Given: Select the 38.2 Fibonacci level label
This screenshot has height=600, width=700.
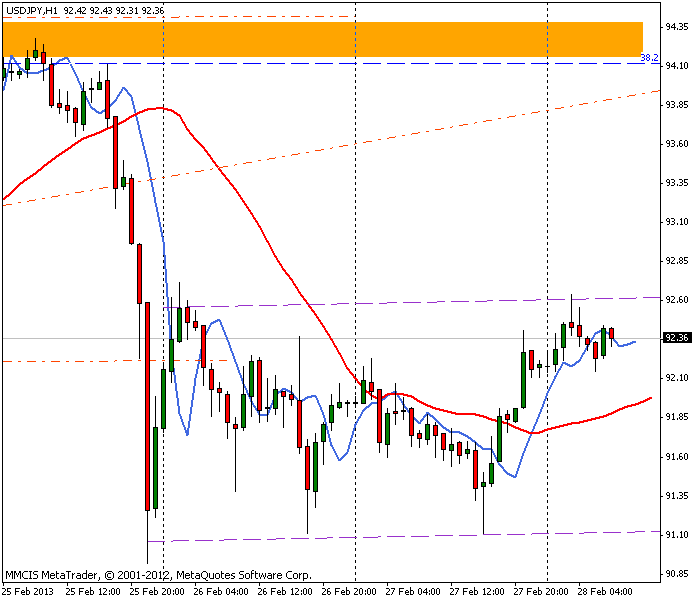Looking at the screenshot, I should [649, 58].
